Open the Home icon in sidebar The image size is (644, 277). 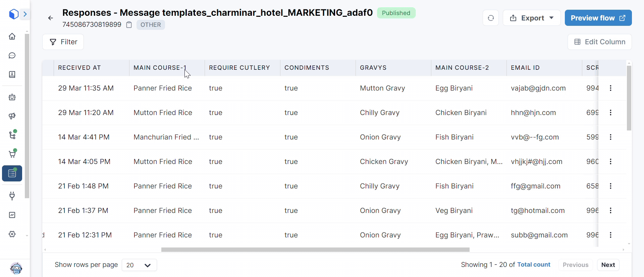point(12,37)
